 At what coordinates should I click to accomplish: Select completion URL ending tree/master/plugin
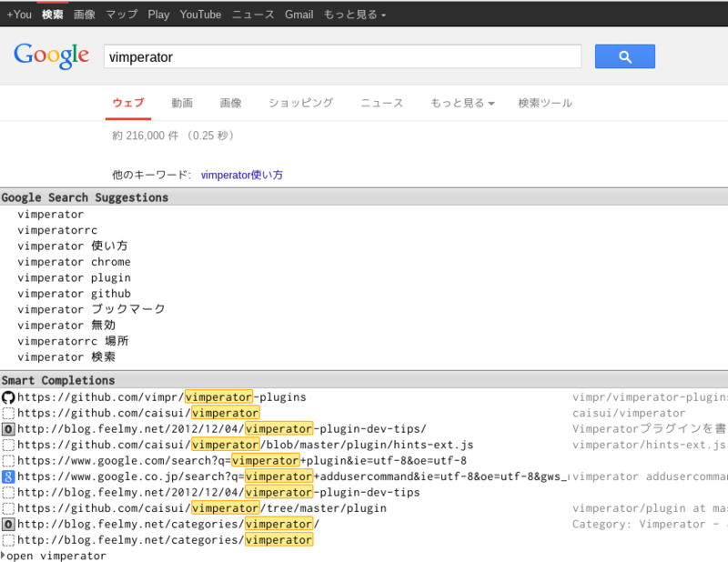click(202, 508)
